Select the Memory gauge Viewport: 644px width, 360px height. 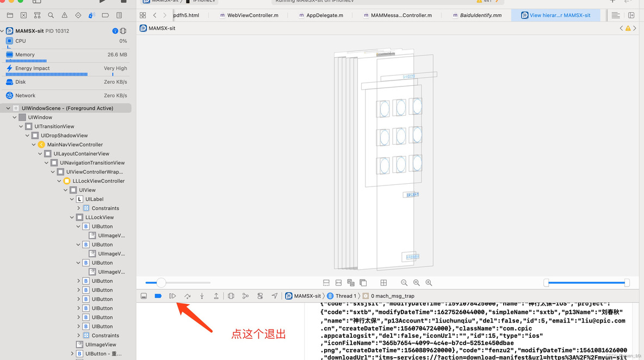66,57
